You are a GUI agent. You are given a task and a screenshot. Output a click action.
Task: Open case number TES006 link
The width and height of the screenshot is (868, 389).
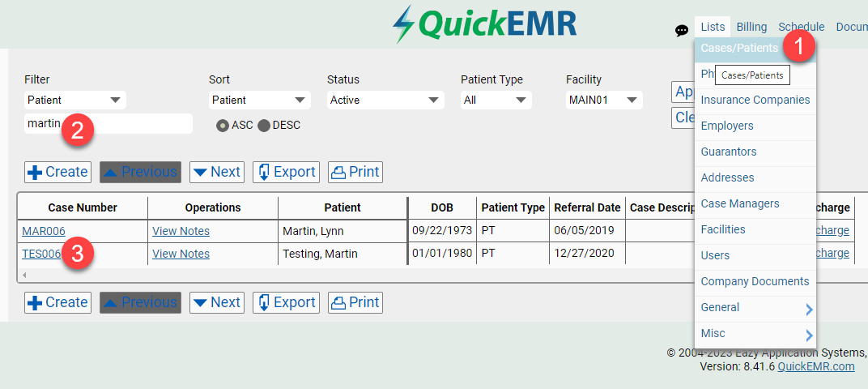click(41, 254)
